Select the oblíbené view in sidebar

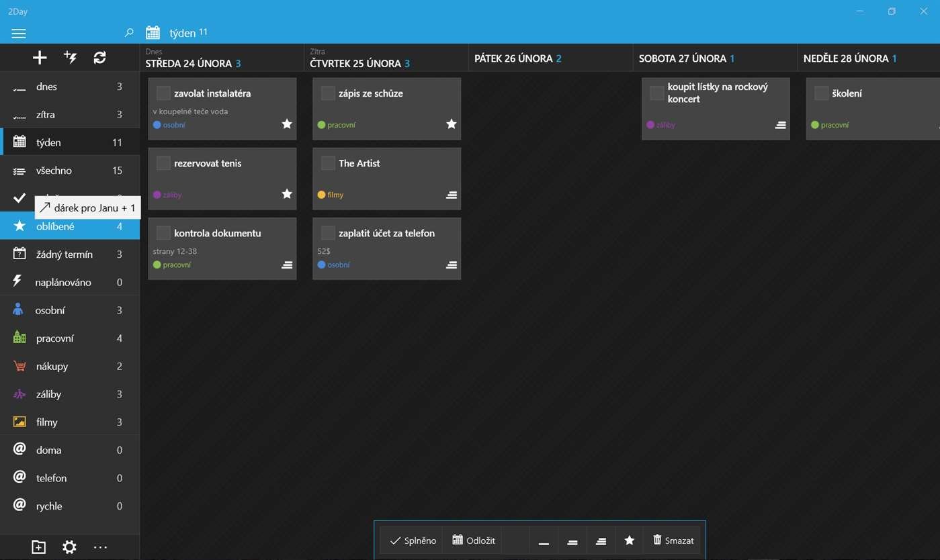70,226
